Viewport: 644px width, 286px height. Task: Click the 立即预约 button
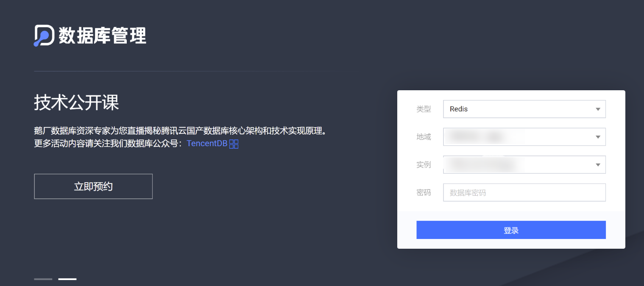pos(93,186)
